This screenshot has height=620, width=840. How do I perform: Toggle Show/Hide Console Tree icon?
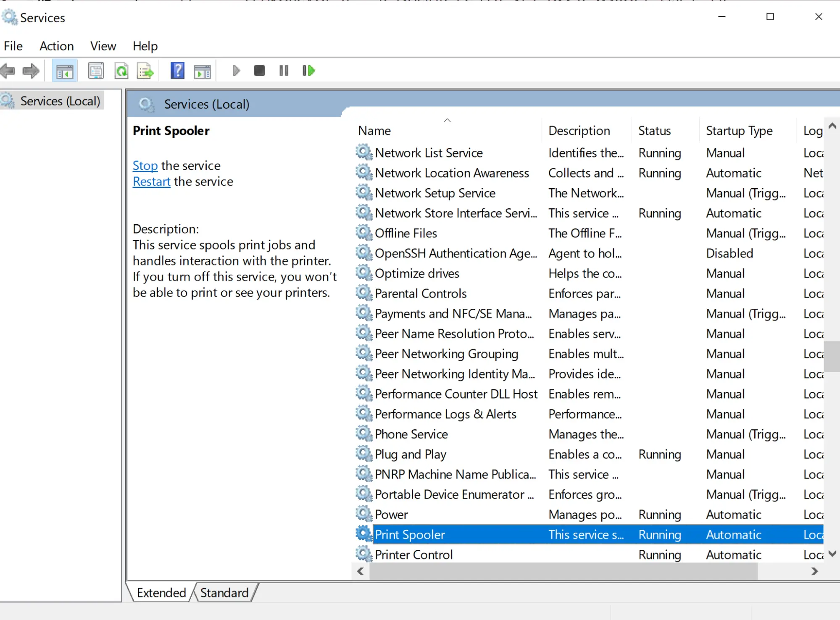pyautogui.click(x=65, y=71)
